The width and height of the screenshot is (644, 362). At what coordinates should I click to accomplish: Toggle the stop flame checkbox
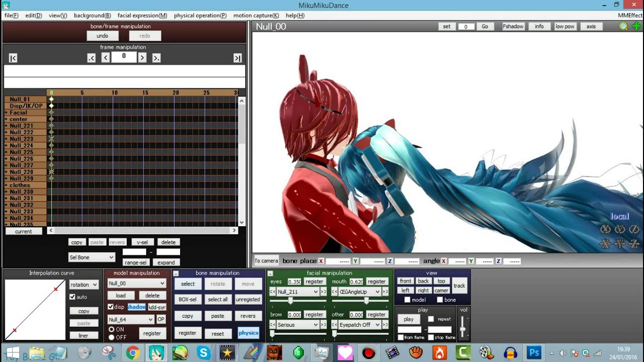[431, 337]
